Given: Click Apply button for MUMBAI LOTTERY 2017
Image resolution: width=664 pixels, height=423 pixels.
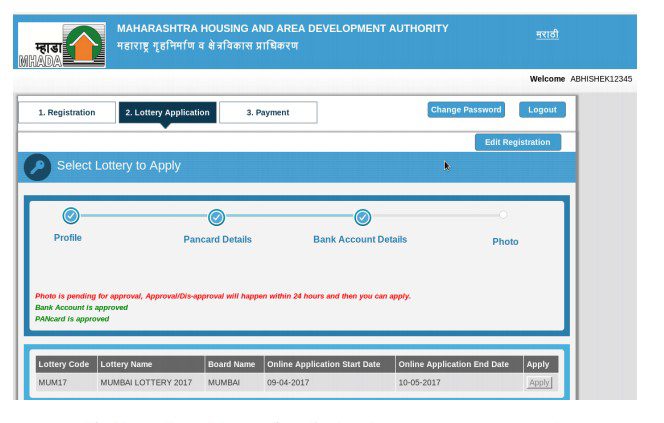Looking at the screenshot, I should point(539,382).
